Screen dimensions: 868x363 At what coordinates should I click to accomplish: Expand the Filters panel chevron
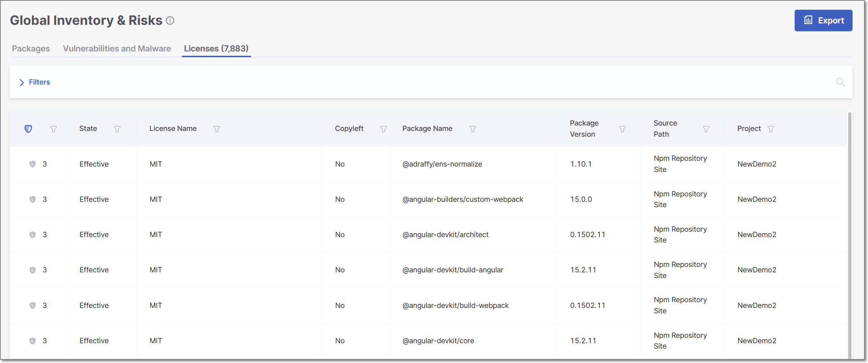pos(22,82)
